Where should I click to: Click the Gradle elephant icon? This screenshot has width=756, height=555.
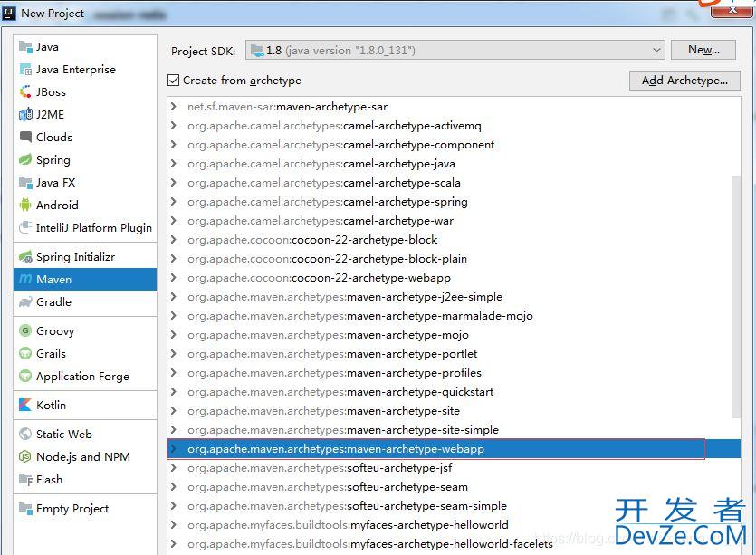[x=25, y=302]
